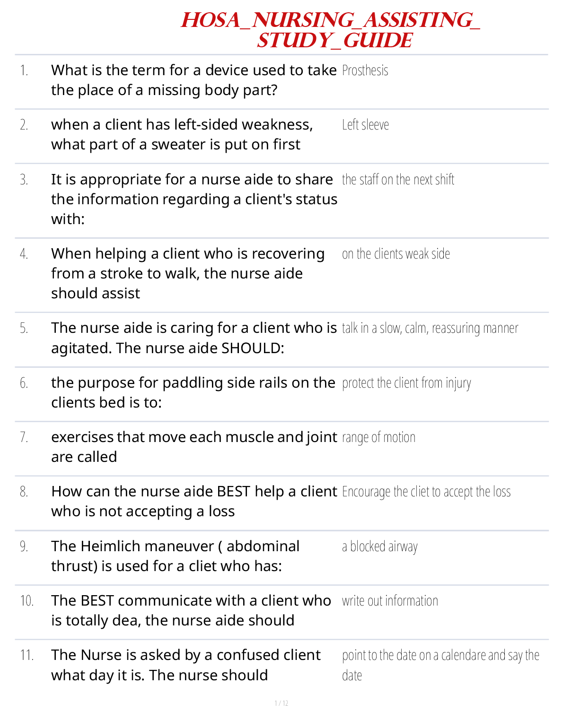563x728 pixels.
Task: Click the question about a missing body part
Action: coord(194,80)
